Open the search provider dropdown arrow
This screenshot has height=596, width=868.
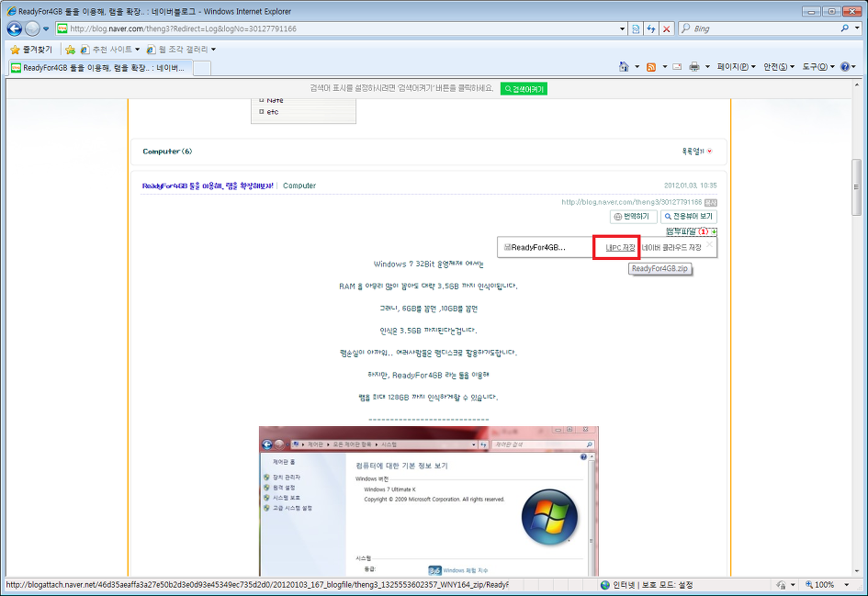[857, 28]
